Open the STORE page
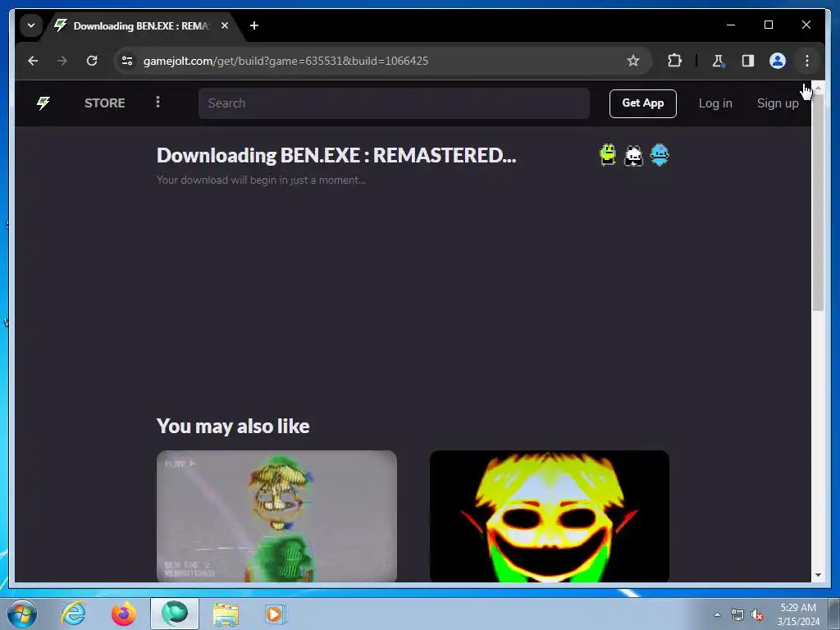Viewport: 840px width, 630px height. pyautogui.click(x=104, y=103)
